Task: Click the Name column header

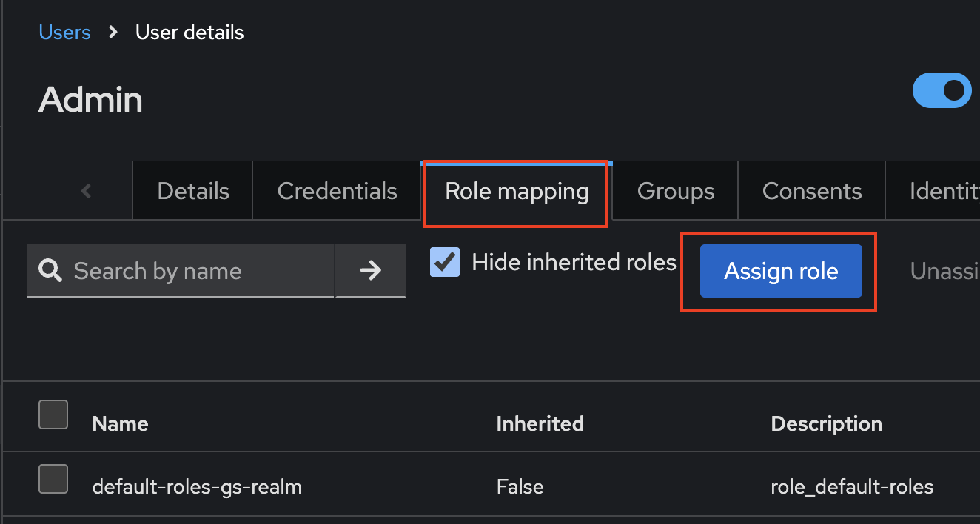Action: coord(120,423)
